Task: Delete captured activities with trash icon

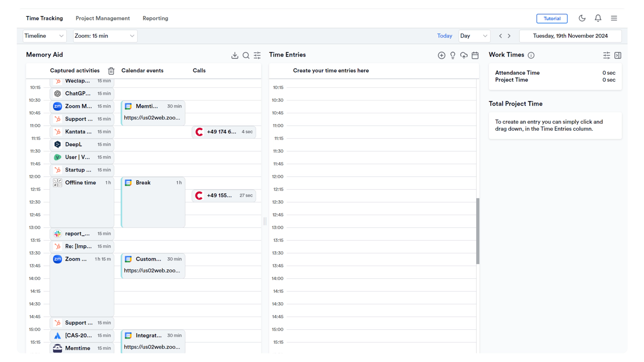Action: click(111, 71)
